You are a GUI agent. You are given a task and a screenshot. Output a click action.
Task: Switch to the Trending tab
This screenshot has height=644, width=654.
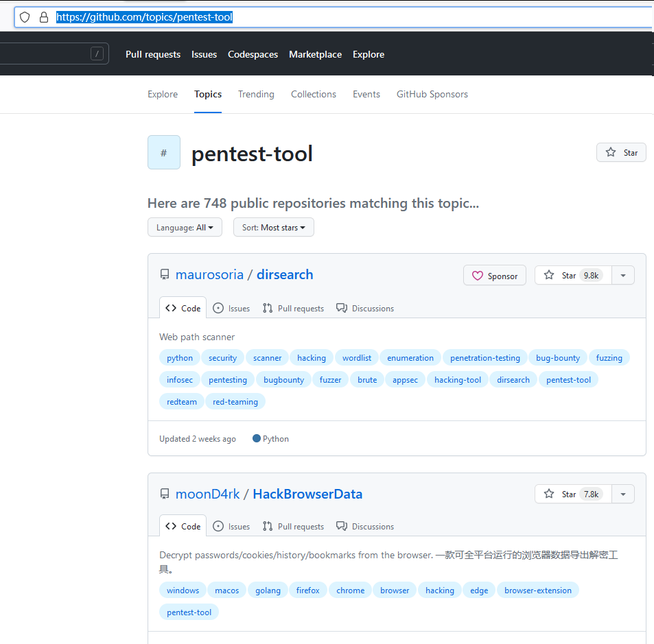pyautogui.click(x=256, y=94)
